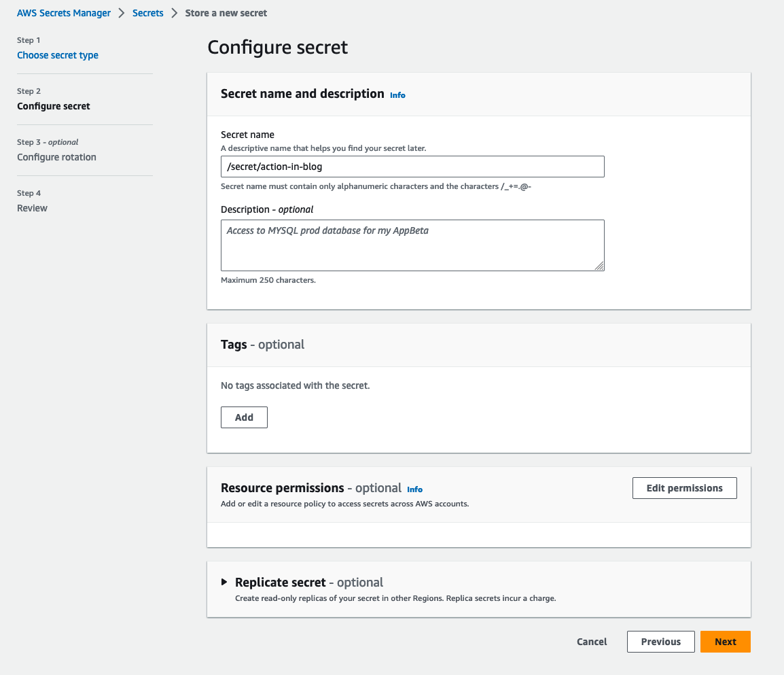Open the Review step in the wizard
Viewport: 784px width, 675px height.
click(32, 208)
